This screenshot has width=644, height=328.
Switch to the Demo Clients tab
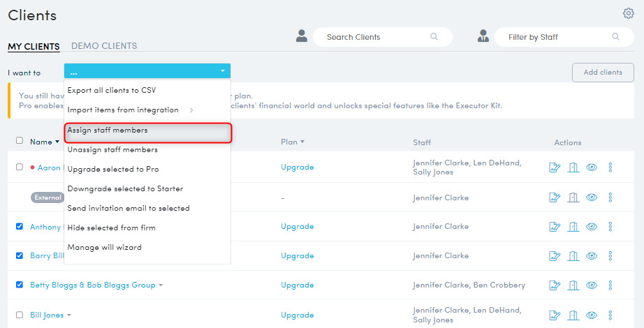coord(104,46)
